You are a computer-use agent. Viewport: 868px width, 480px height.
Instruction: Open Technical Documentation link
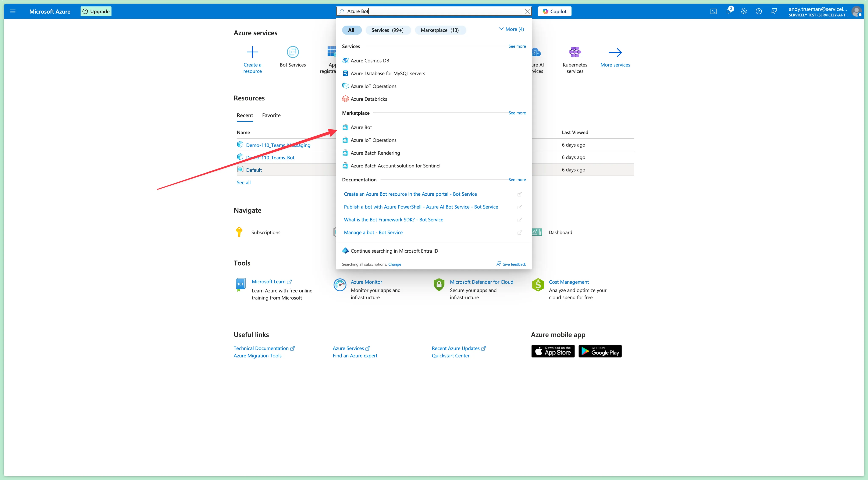click(264, 349)
